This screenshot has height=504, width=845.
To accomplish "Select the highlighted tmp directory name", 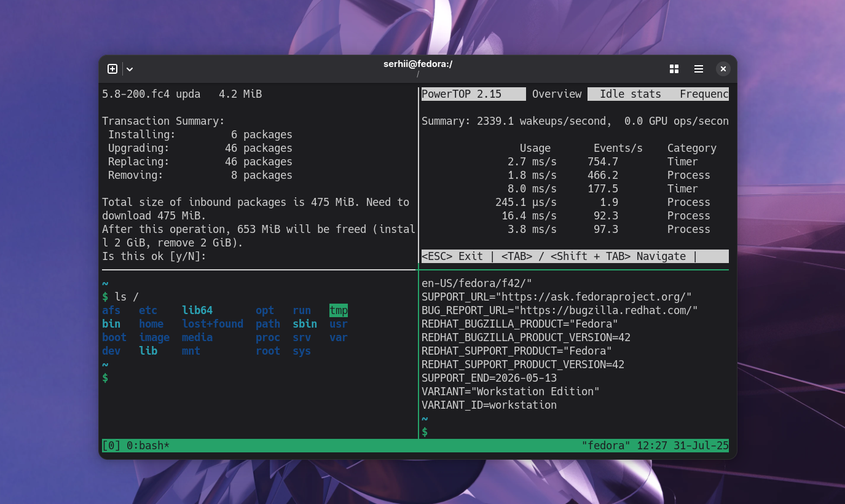I will click(338, 310).
